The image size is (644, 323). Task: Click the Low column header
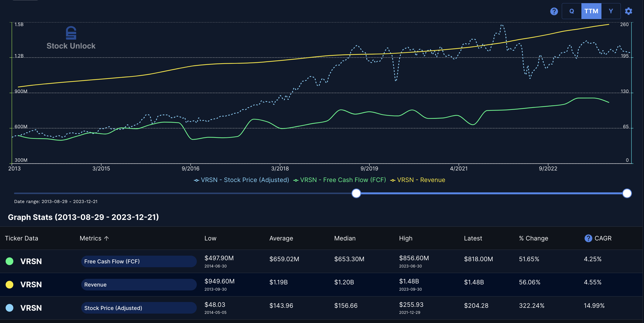click(x=210, y=238)
